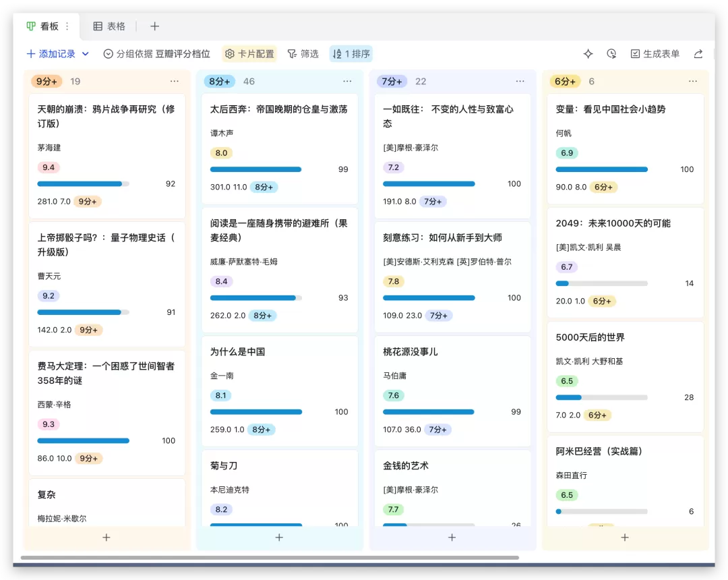
Task: Click the 6分+ tag on 变量 card
Action: pyautogui.click(x=603, y=187)
